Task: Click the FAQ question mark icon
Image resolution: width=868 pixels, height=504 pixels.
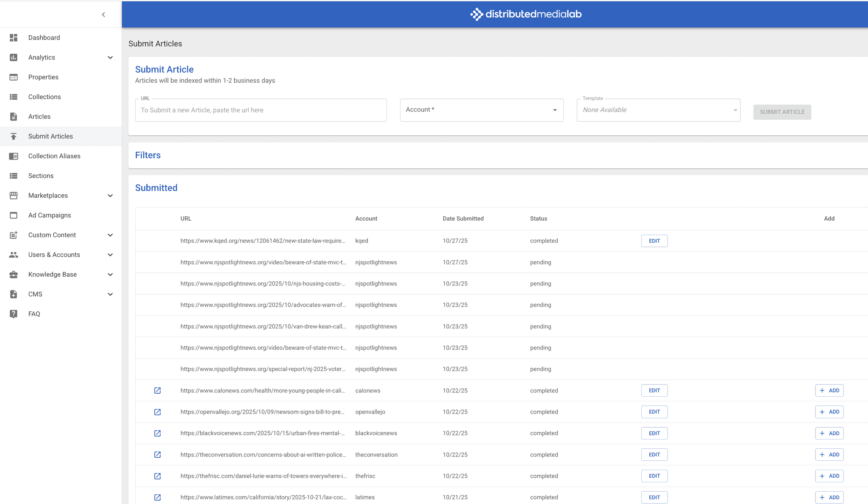Action: tap(14, 314)
